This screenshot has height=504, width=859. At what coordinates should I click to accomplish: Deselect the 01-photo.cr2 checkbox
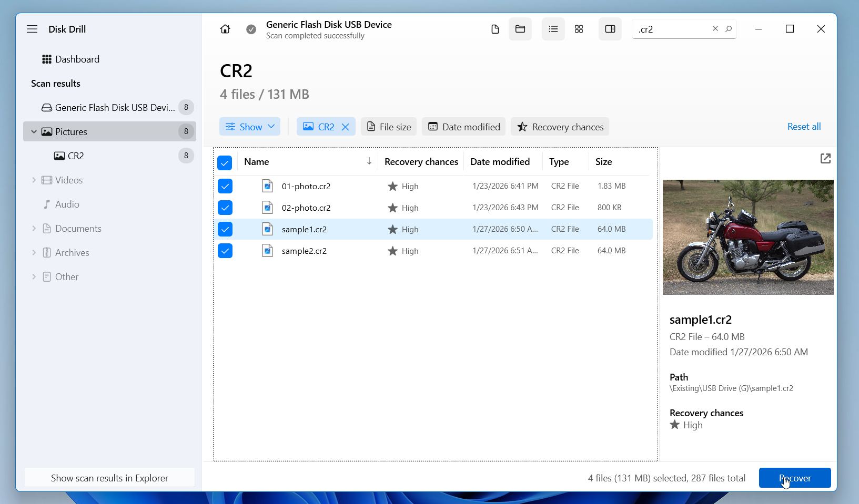point(225,186)
